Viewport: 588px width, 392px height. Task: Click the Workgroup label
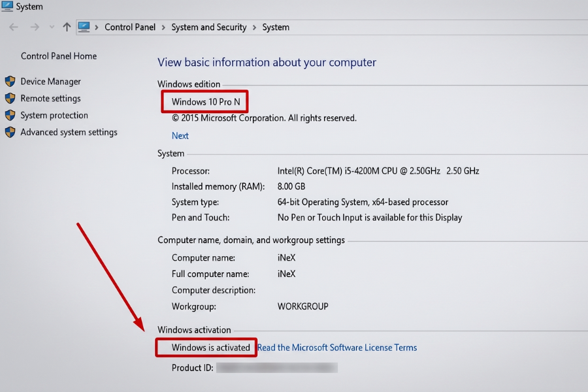point(194,307)
